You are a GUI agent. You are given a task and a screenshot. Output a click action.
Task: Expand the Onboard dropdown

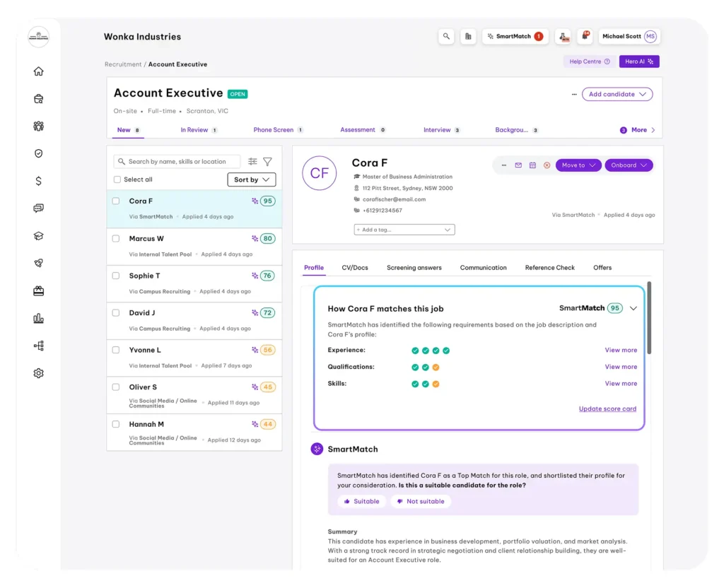(629, 165)
